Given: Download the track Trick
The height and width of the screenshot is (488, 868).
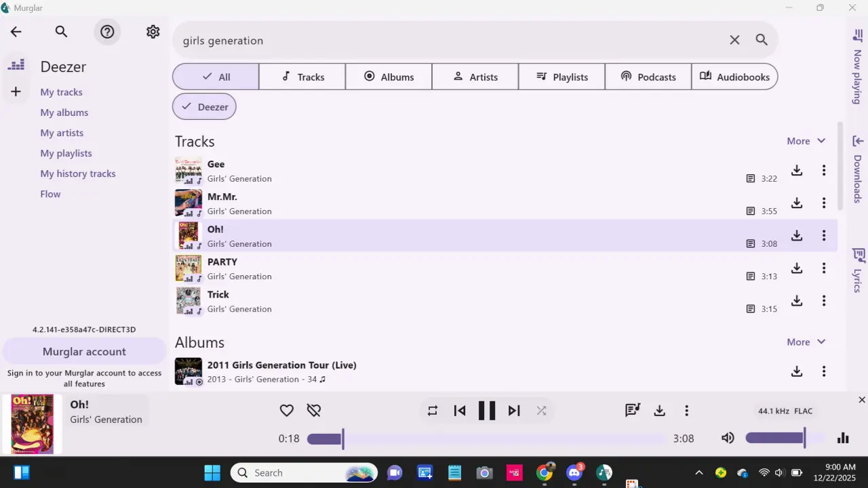Looking at the screenshot, I should click(797, 300).
